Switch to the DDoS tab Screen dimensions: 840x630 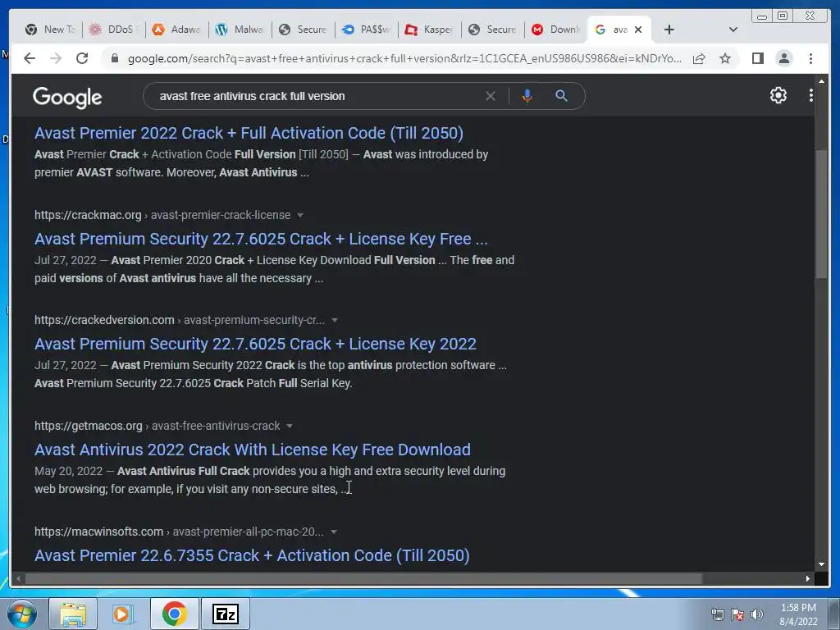(113, 30)
